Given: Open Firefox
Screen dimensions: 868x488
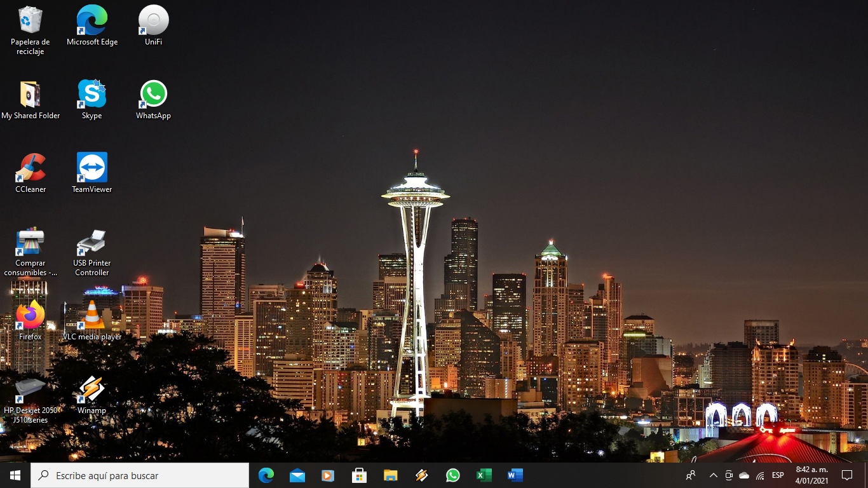Looking at the screenshot, I should [30, 315].
